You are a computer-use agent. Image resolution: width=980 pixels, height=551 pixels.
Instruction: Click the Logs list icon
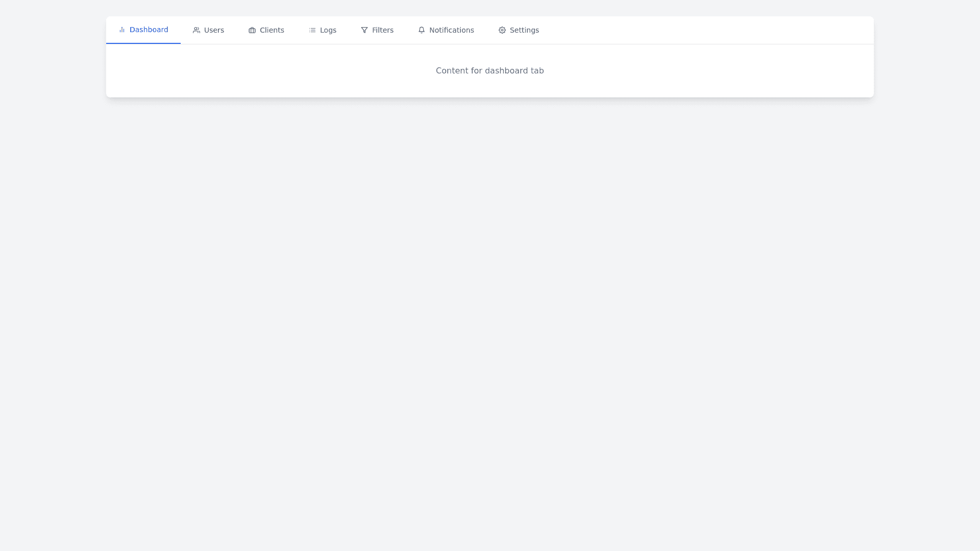pyautogui.click(x=312, y=31)
